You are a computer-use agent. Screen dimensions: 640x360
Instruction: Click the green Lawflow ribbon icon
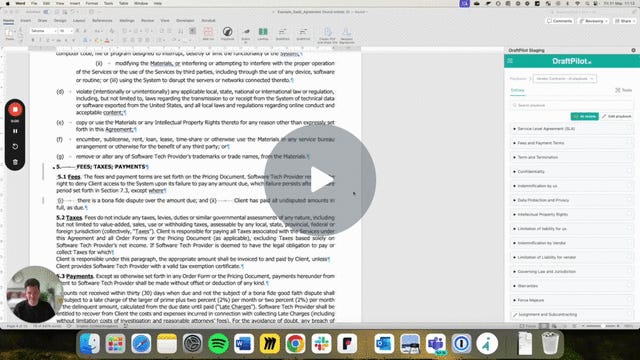pyautogui.click(x=263, y=33)
